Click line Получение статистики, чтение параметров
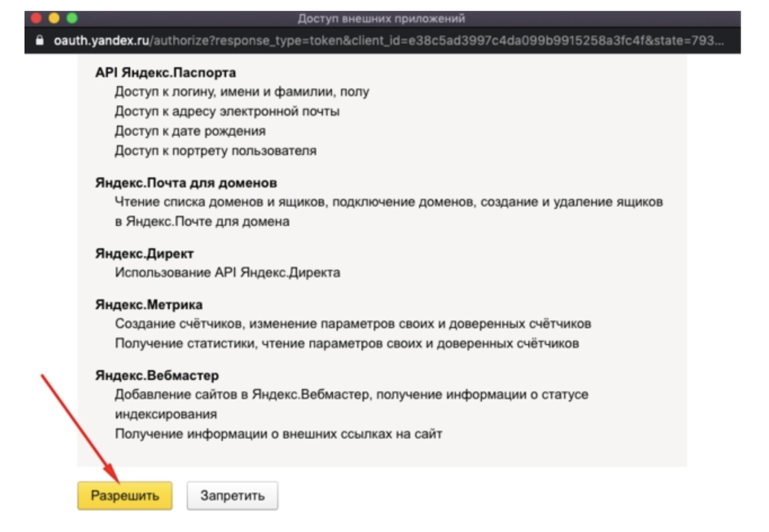Viewport: 769px width, 532px height. point(347,344)
